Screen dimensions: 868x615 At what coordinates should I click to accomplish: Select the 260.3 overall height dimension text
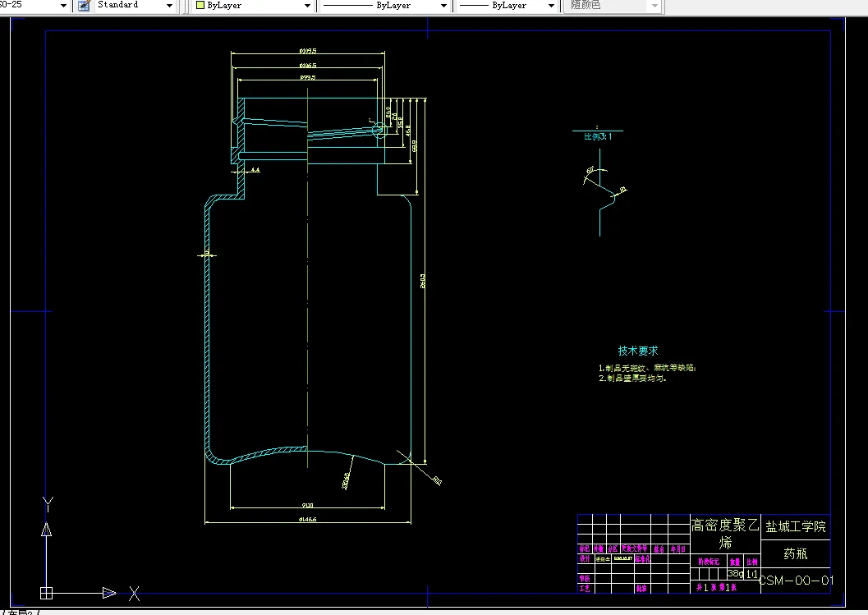[x=423, y=281]
